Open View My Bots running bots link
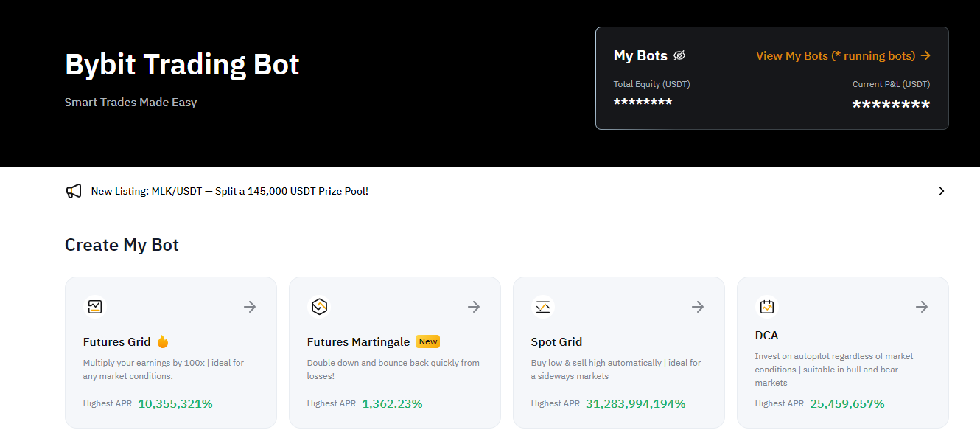Screen dimensions: 980x444 843,55
